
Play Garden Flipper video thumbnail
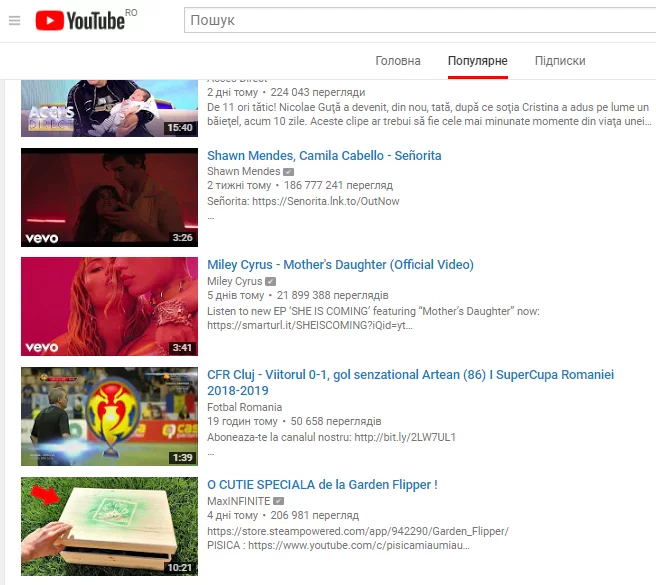[x=109, y=526]
